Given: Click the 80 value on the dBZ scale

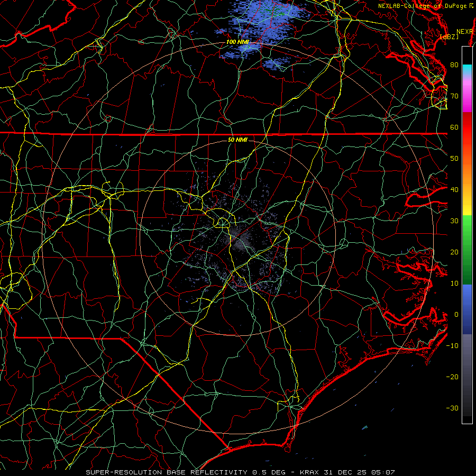Looking at the screenshot, I should pyautogui.click(x=454, y=65).
